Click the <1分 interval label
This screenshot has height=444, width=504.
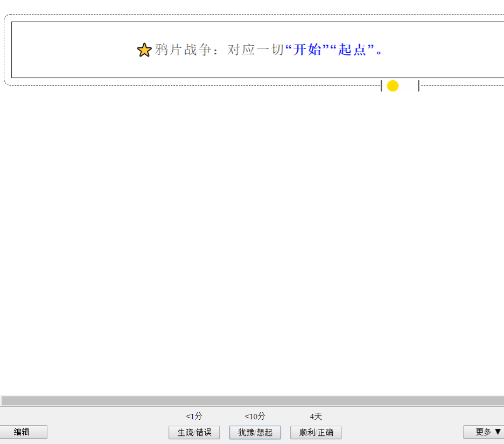pyautogui.click(x=194, y=417)
